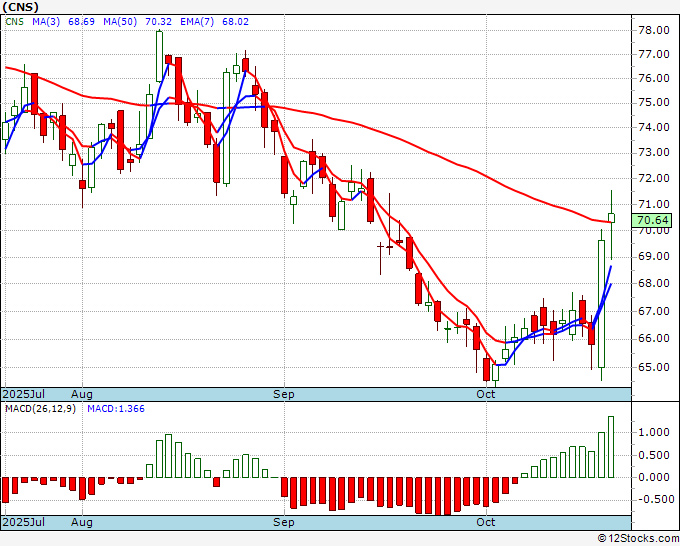The image size is (680, 546).
Task: Click 2025Jul on price chart time axis
Action: [x=24, y=394]
